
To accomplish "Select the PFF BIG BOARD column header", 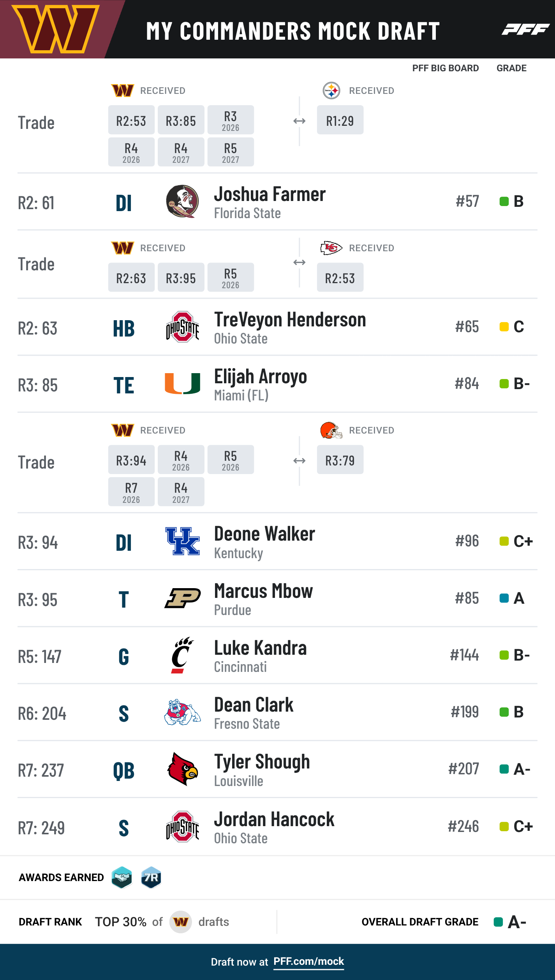I will point(445,68).
